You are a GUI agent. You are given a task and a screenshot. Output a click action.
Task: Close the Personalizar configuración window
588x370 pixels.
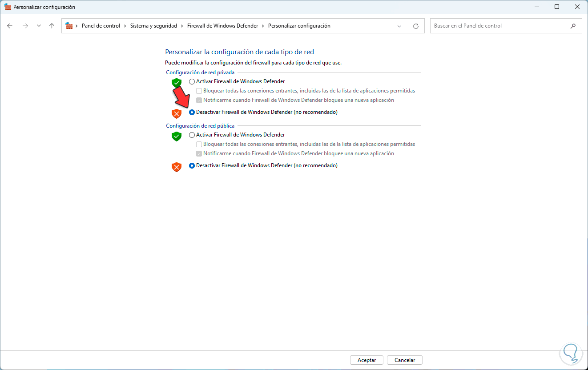tap(577, 7)
